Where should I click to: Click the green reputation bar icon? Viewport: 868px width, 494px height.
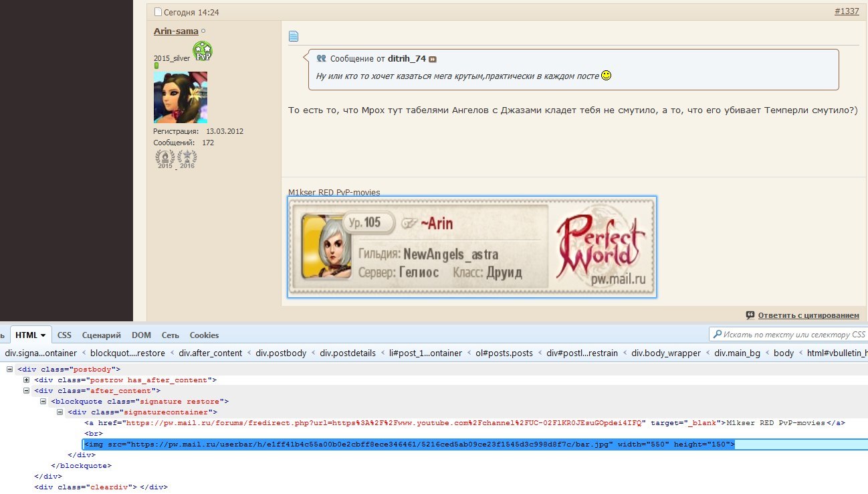point(156,66)
